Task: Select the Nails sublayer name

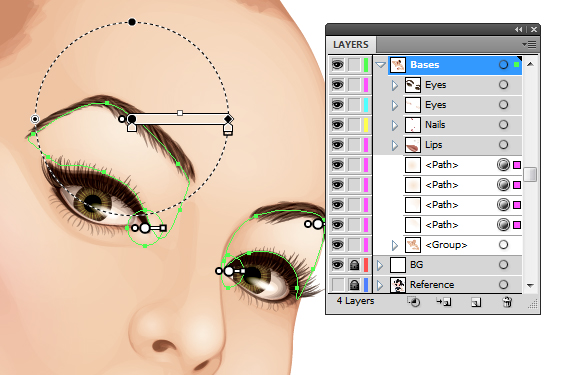Action: point(435,125)
